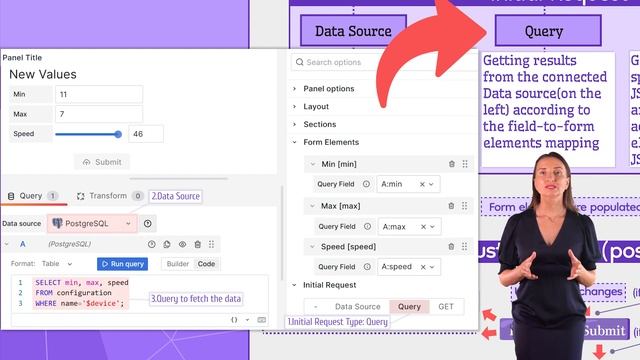This screenshot has height=360, width=640.
Task: Delete the Max [max] form element
Action: [451, 206]
